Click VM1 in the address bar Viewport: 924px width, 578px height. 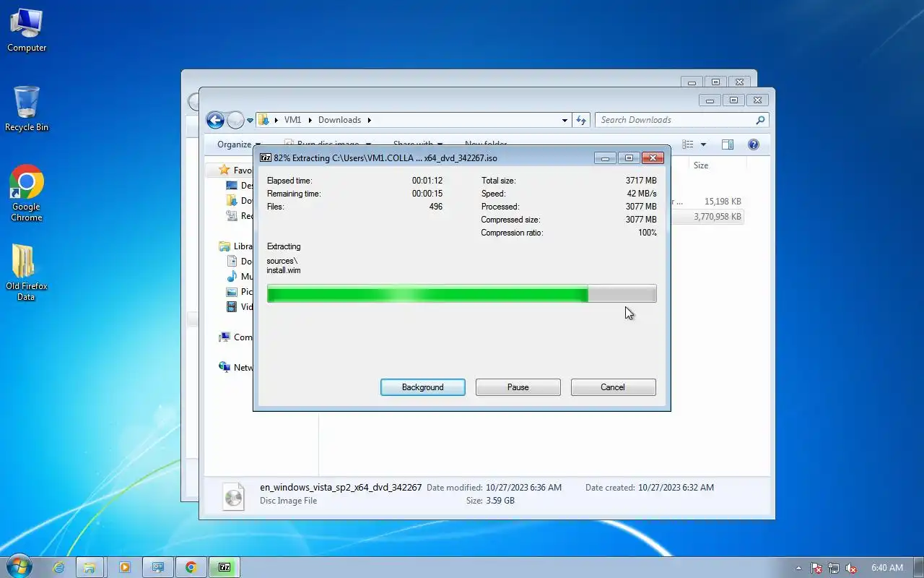(292, 120)
